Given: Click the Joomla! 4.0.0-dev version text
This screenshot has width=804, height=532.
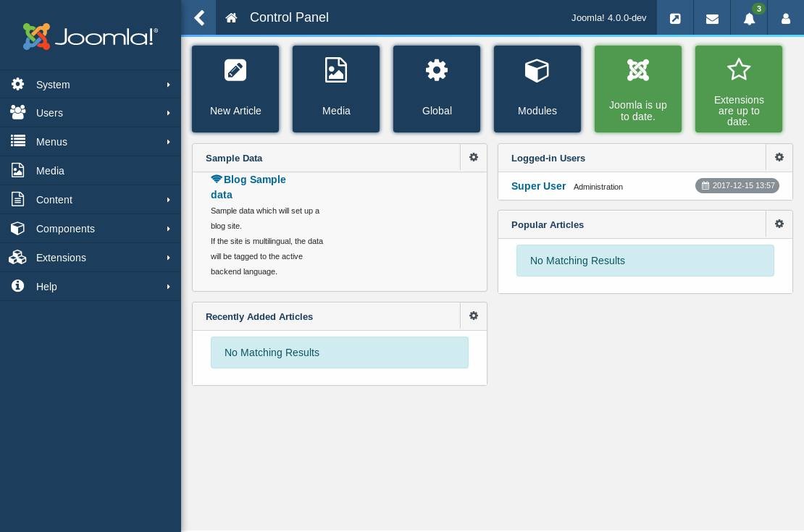Looking at the screenshot, I should pos(608,18).
